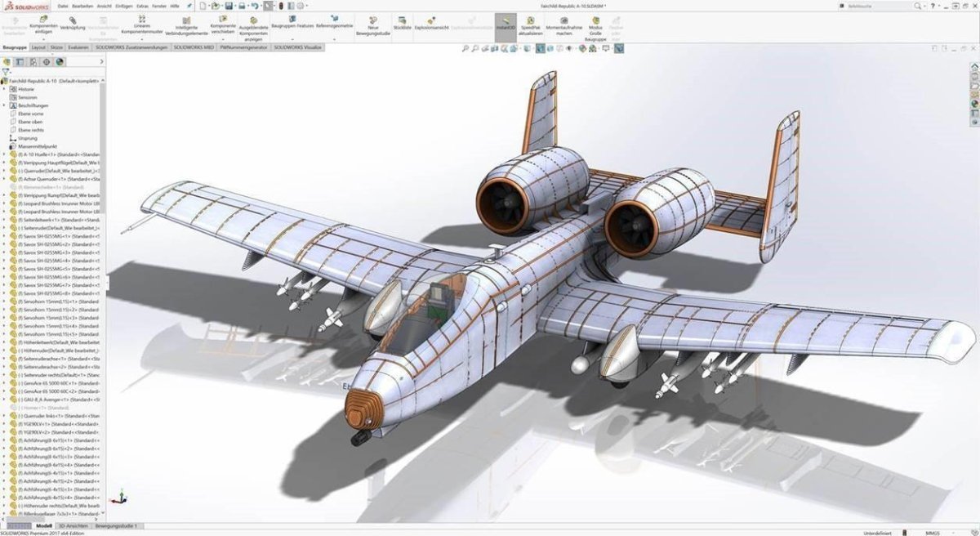
Task: Click the feature tree filter icon
Action: point(7,72)
